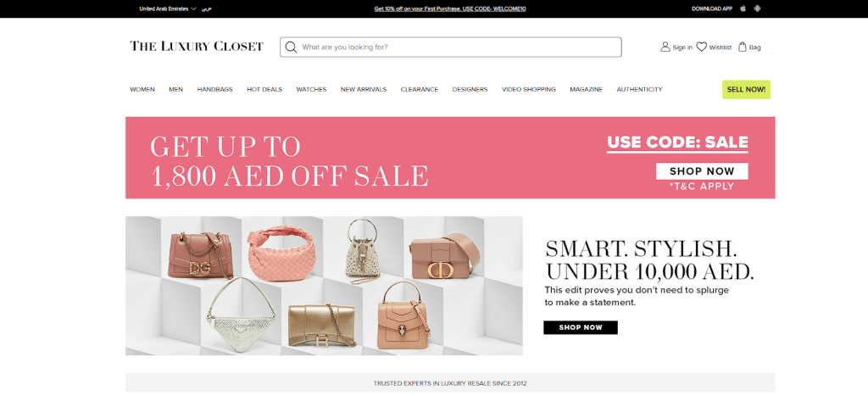Screen dimensions: 868x396
Task: Open the Handbags menu
Action: pyautogui.click(x=214, y=89)
